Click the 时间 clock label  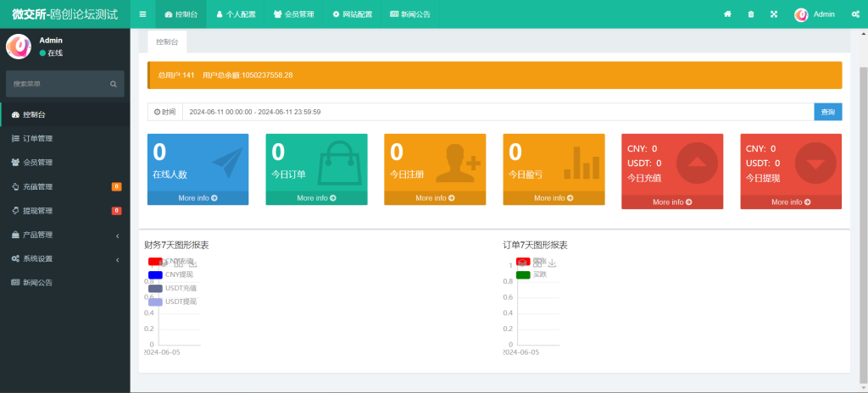click(165, 112)
